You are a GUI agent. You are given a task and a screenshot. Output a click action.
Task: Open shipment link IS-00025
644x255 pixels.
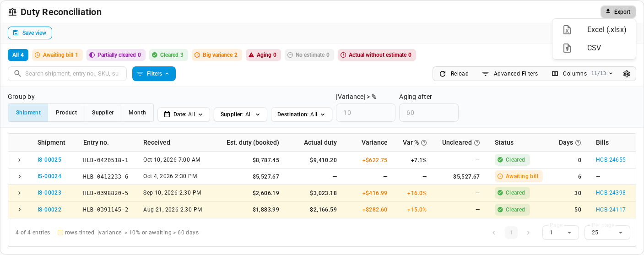tap(49, 160)
